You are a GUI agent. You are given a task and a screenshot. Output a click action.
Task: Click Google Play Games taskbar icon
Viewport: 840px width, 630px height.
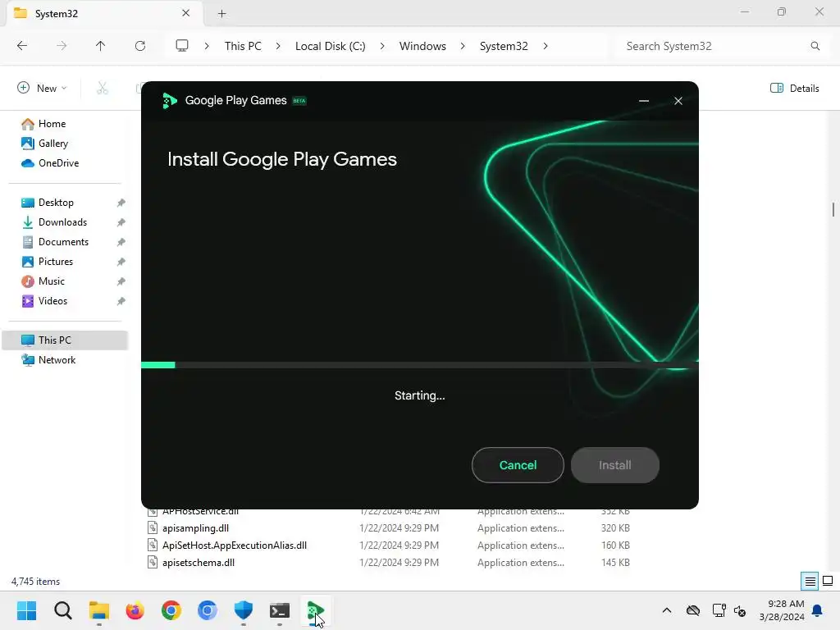316,610
